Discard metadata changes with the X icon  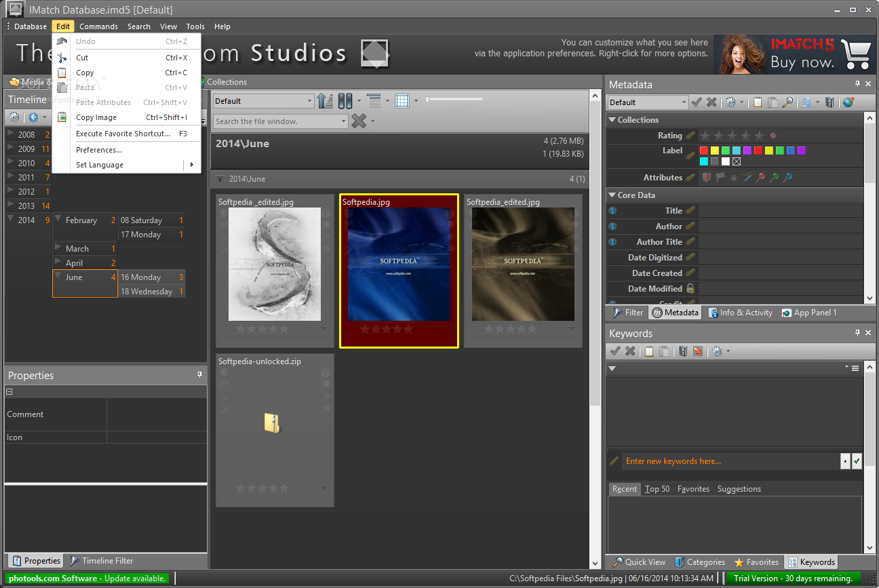tap(711, 102)
